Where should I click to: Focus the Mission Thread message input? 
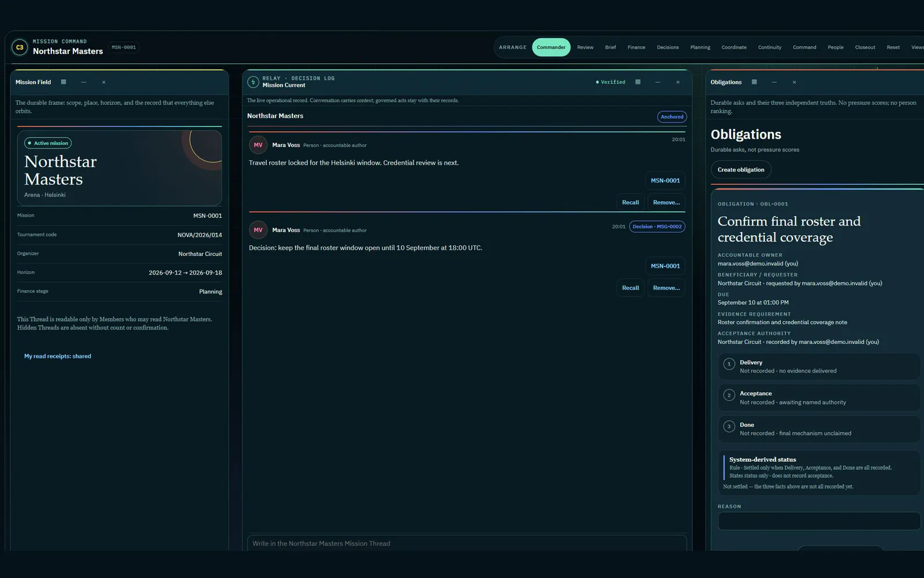(467, 543)
